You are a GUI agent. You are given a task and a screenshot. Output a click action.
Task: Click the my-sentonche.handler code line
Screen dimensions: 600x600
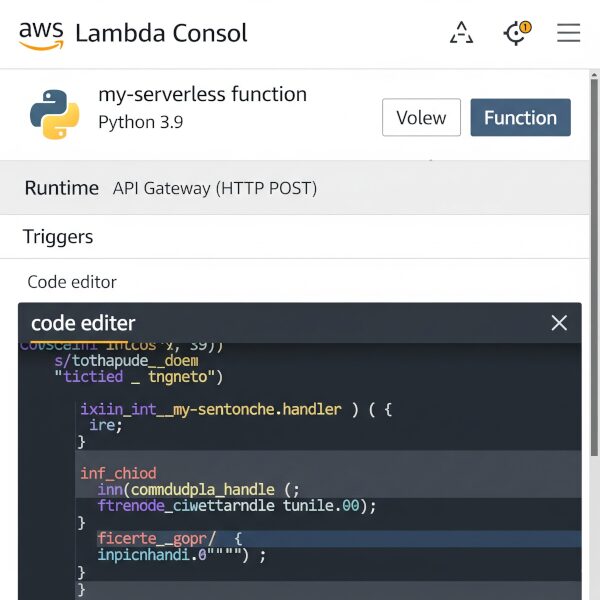236,409
